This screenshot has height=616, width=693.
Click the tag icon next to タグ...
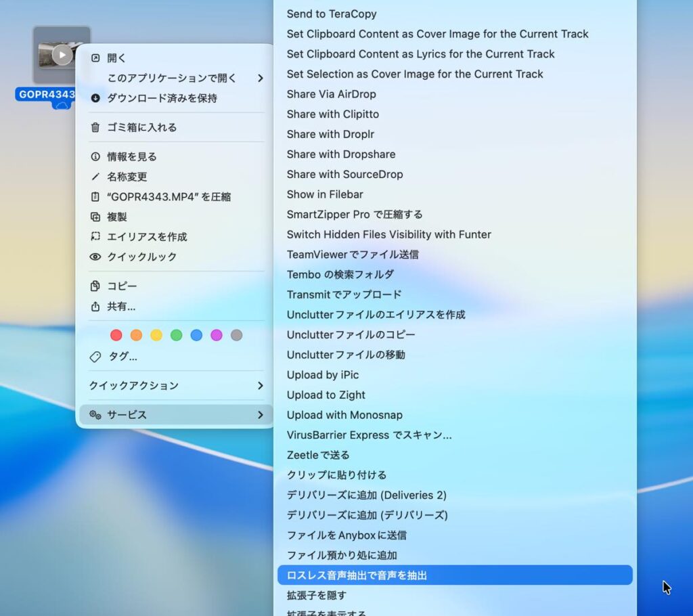tap(95, 357)
